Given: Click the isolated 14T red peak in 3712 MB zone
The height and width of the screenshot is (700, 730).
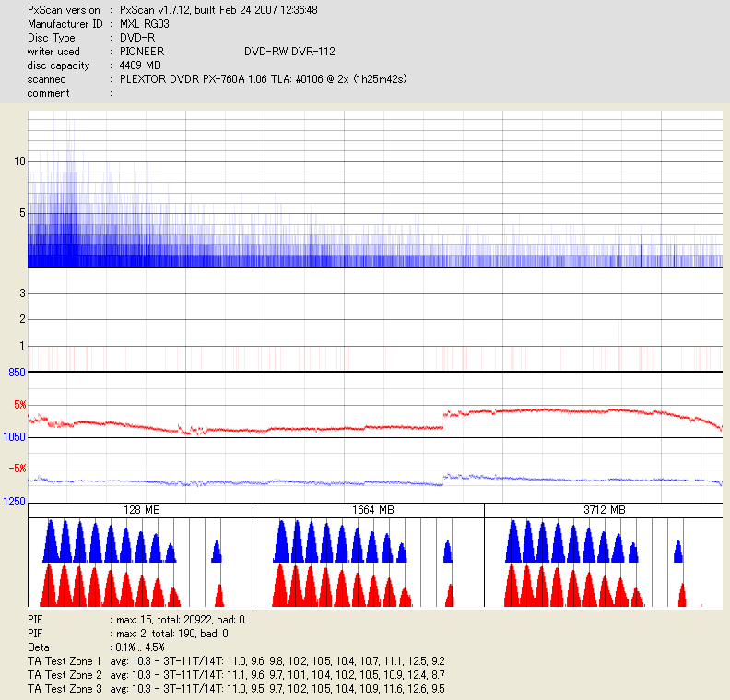Looking at the screenshot, I should pos(682,595).
